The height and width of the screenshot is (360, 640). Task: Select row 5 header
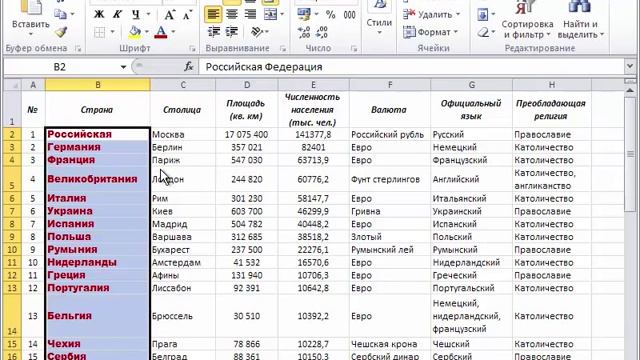point(12,179)
